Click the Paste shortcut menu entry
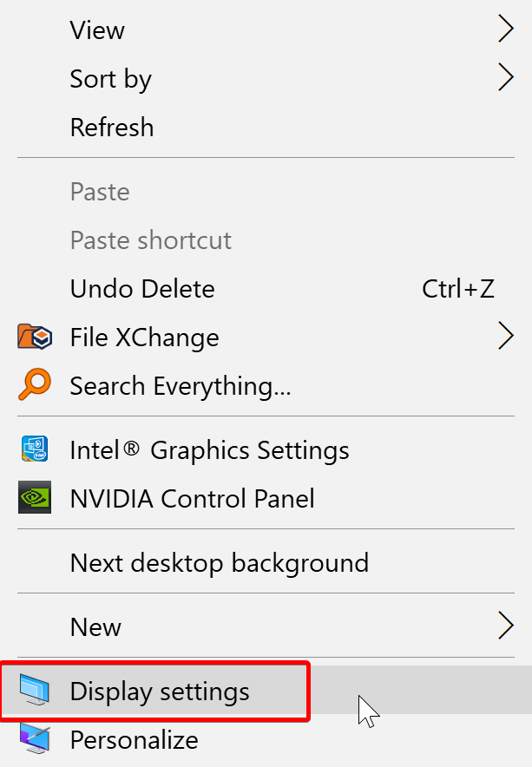Screen dimensions: 532x767 (x=151, y=240)
